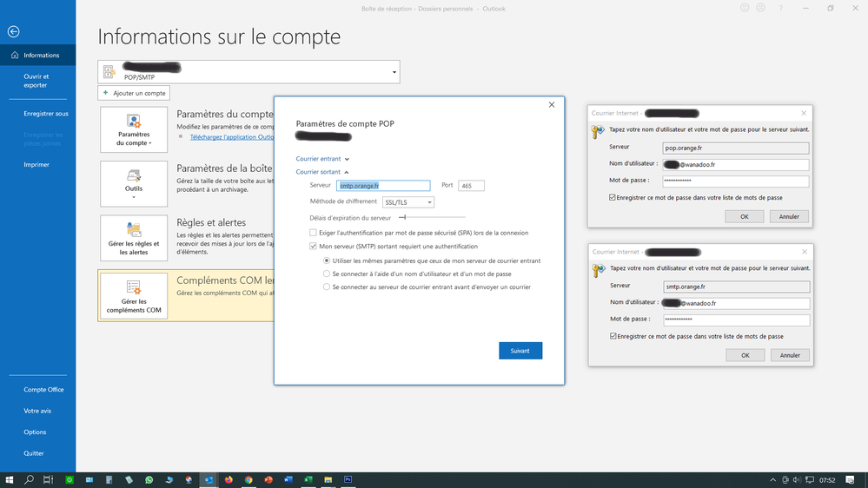
Task: Go back using the backstage arrow icon
Action: pos(14,31)
